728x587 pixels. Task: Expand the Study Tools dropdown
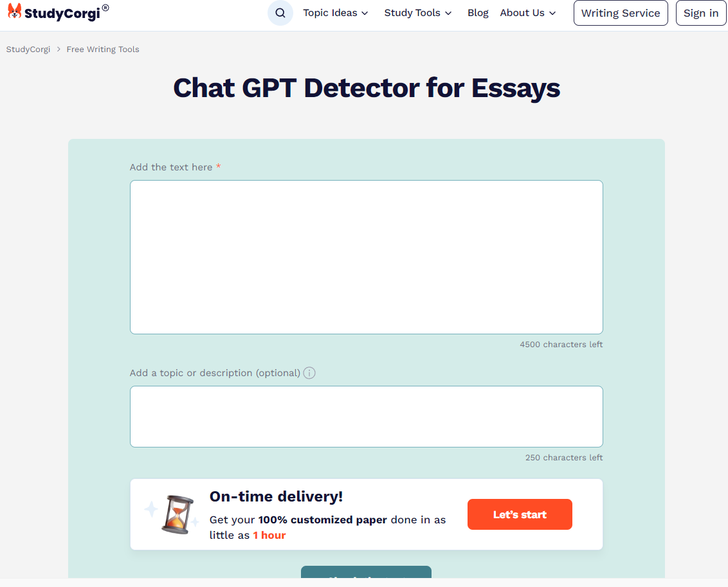point(418,13)
